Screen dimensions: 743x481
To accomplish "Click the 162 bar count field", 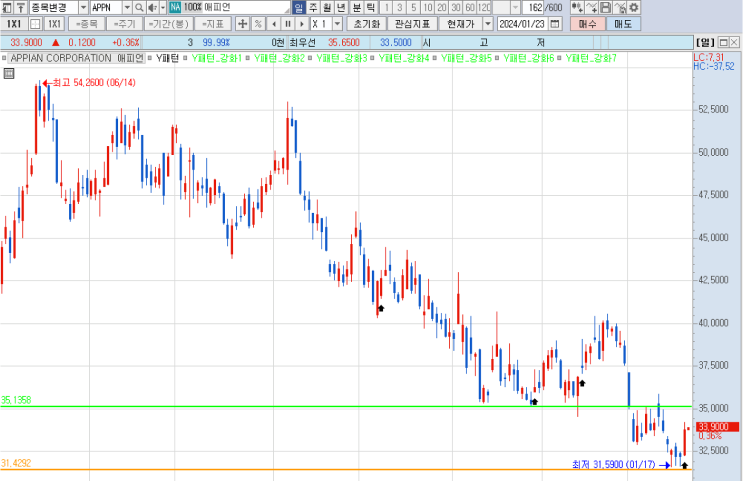I will point(533,7).
